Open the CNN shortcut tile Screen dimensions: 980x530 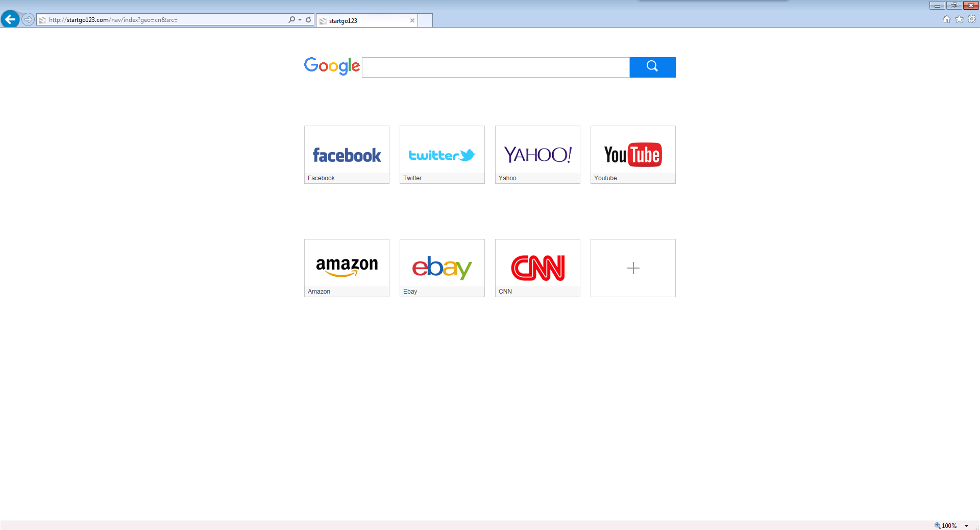(537, 268)
